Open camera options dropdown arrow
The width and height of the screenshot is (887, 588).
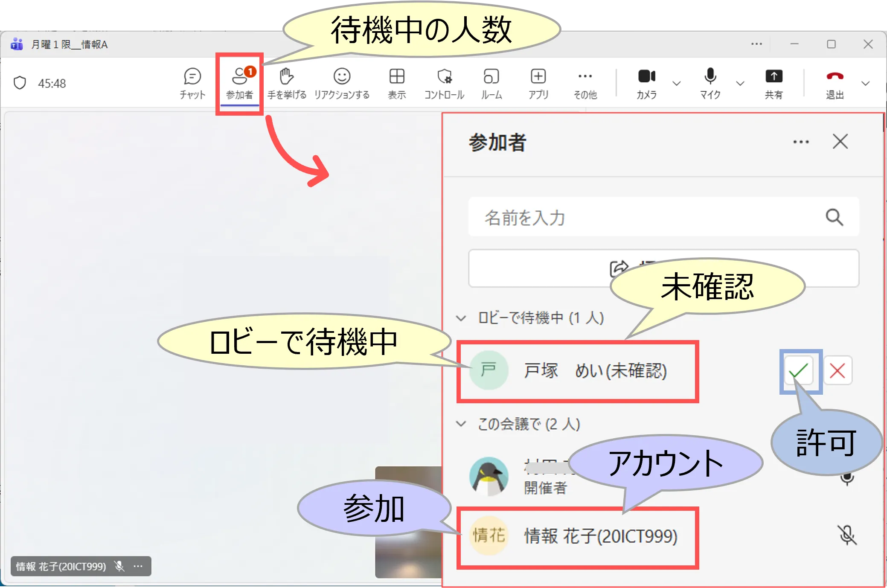pos(677,84)
